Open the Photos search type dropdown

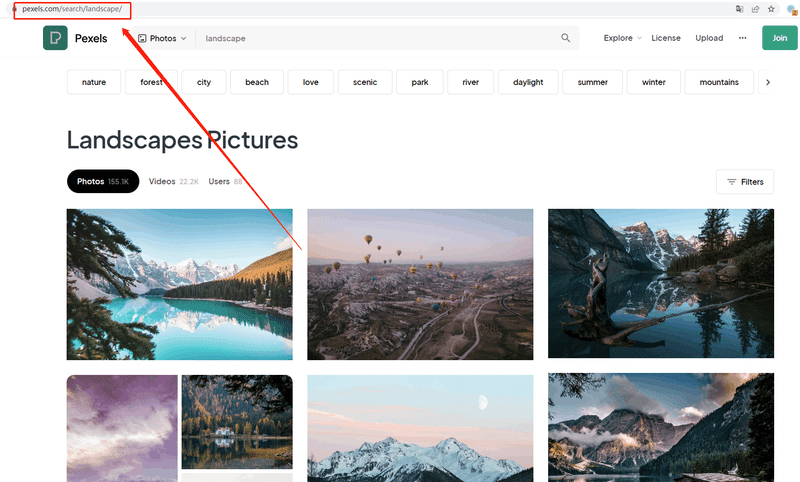click(162, 38)
